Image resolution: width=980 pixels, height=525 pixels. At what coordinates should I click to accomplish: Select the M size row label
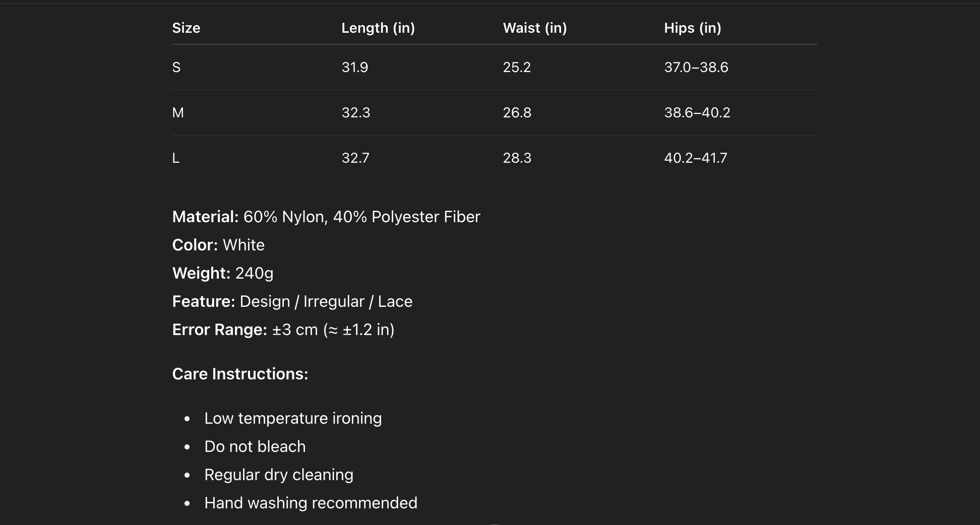coord(178,113)
